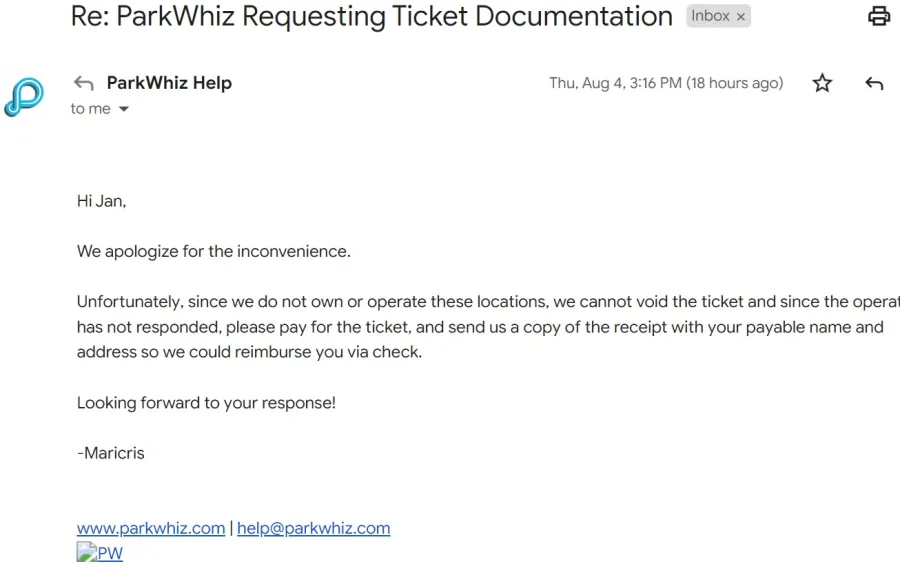Click the 'We apologize for the inconvenience' line
This screenshot has height=564, width=900.
213,251
